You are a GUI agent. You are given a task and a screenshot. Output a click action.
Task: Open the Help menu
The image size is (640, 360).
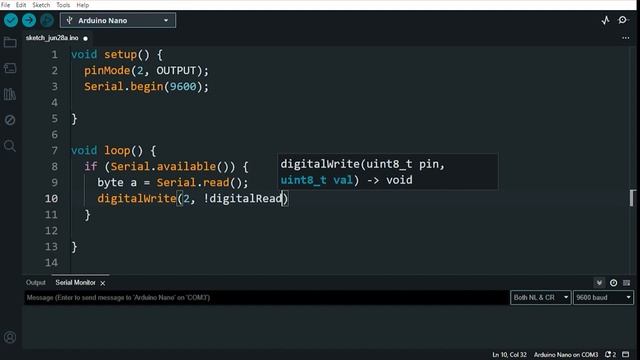(82, 5)
